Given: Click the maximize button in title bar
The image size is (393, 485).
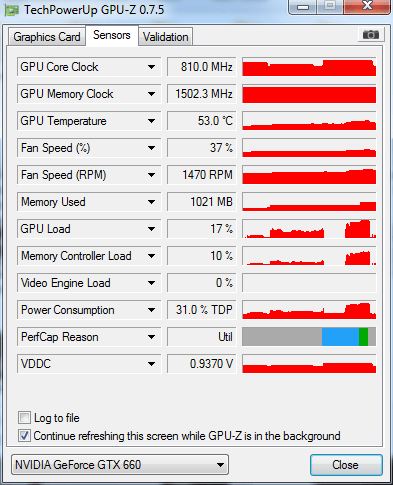Looking at the screenshot, I should [x=330, y=6].
